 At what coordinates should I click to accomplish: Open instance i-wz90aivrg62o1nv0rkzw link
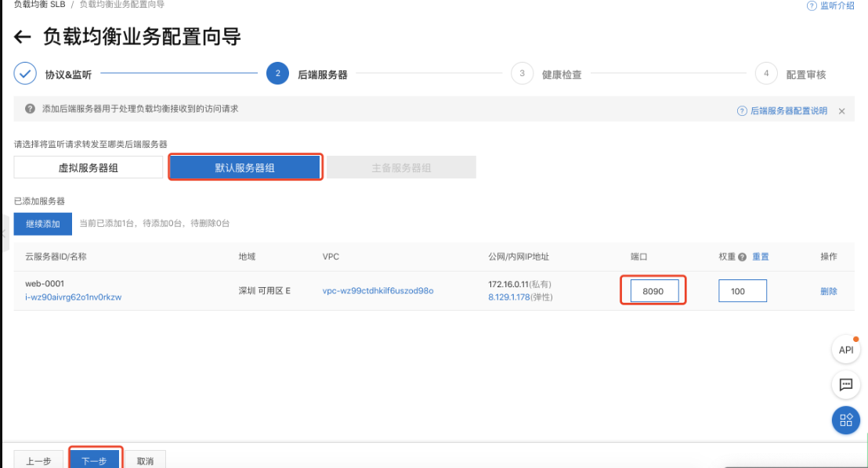click(73, 297)
